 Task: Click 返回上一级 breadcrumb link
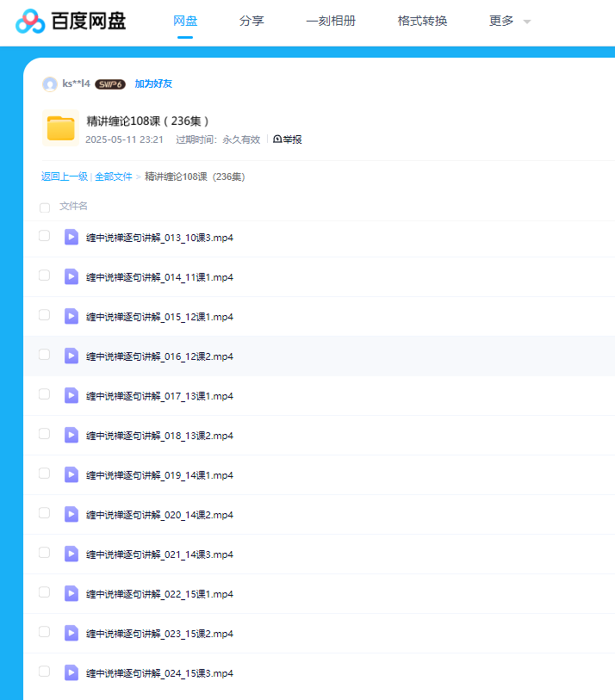tap(65, 177)
